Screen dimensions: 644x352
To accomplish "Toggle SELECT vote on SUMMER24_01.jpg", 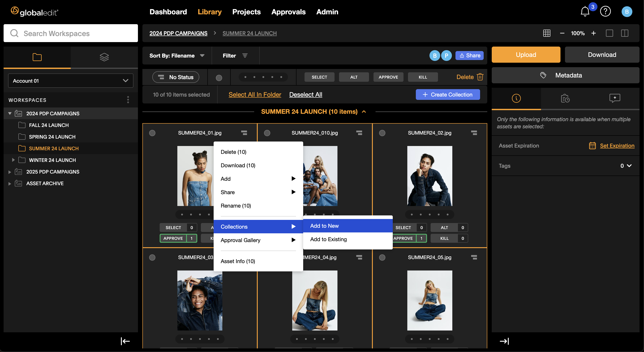I will coord(178,228).
